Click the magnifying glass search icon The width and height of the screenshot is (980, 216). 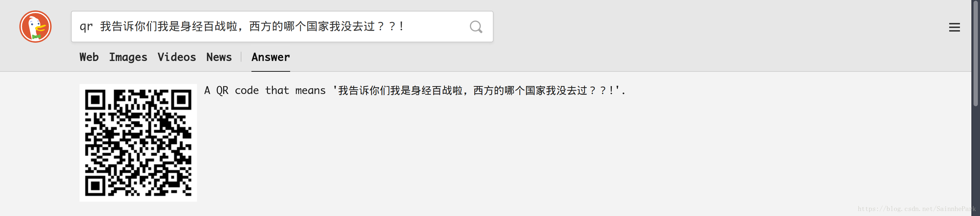click(x=476, y=27)
